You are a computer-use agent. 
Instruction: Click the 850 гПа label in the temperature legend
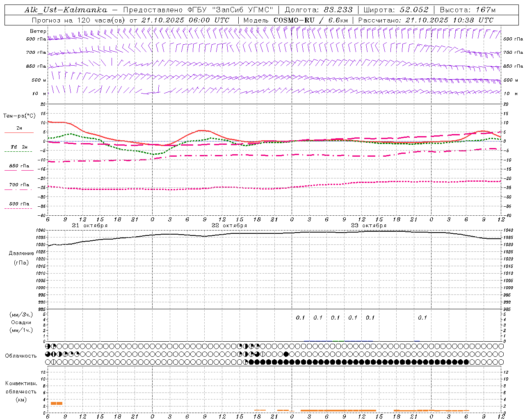[19, 166]
